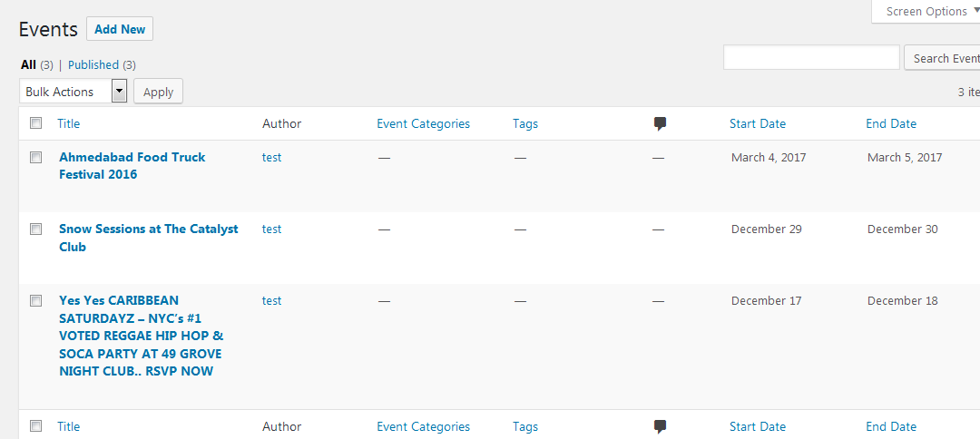
Task: Sort by the End Date column header
Action: 890,123
